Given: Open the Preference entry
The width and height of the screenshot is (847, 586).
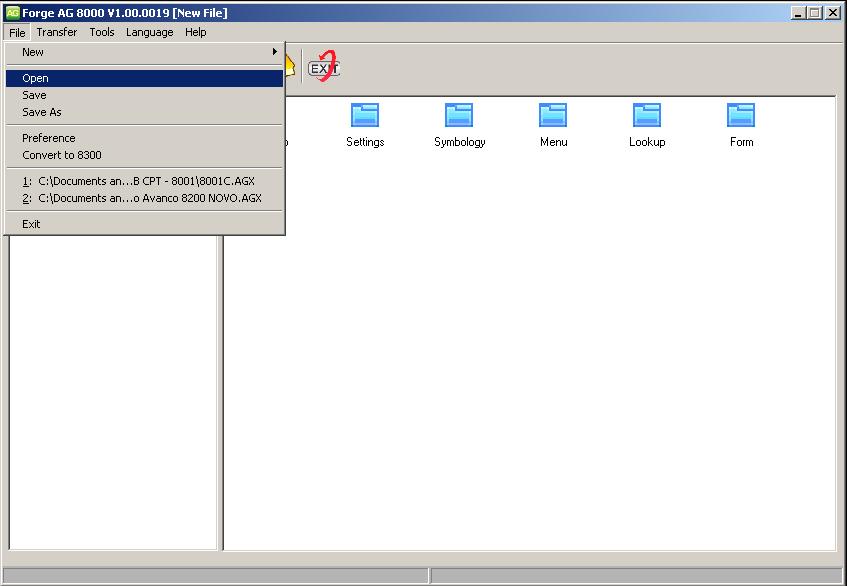Looking at the screenshot, I should tap(144, 138).
